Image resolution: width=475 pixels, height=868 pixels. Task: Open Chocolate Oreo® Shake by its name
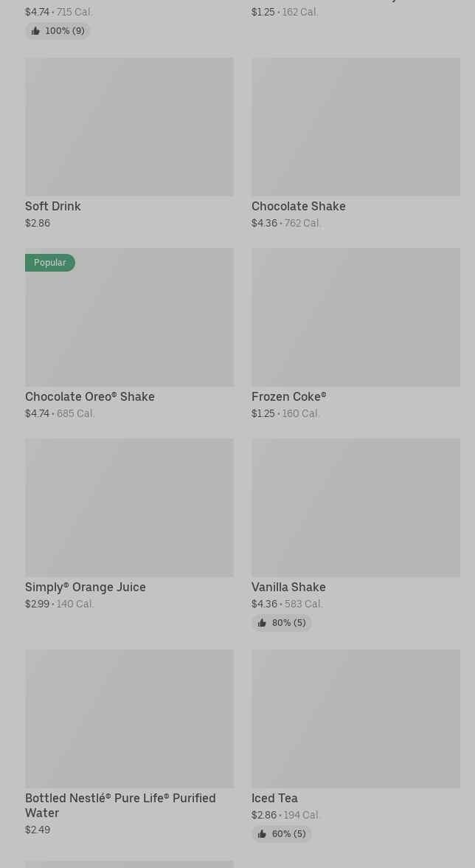(90, 397)
